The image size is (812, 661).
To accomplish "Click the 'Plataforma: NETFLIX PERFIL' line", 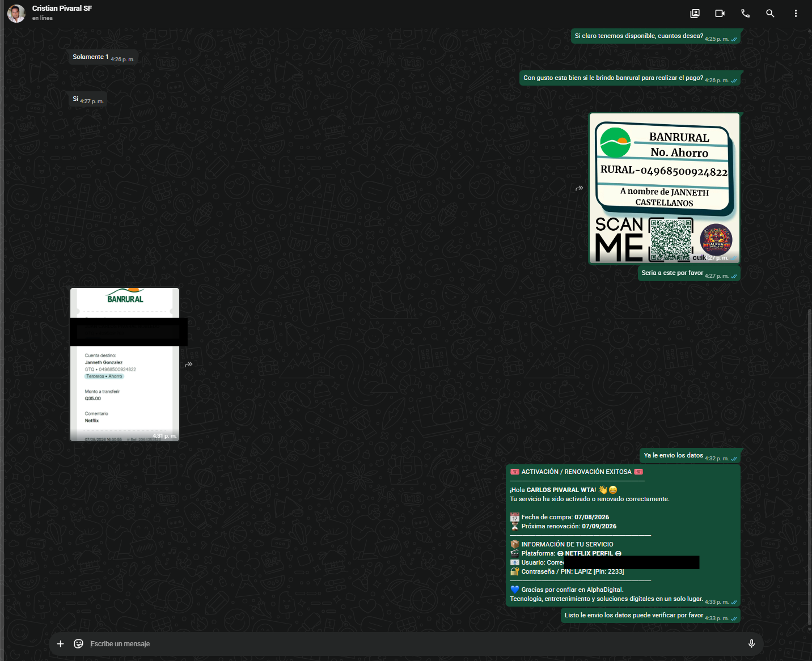I will click(x=566, y=553).
